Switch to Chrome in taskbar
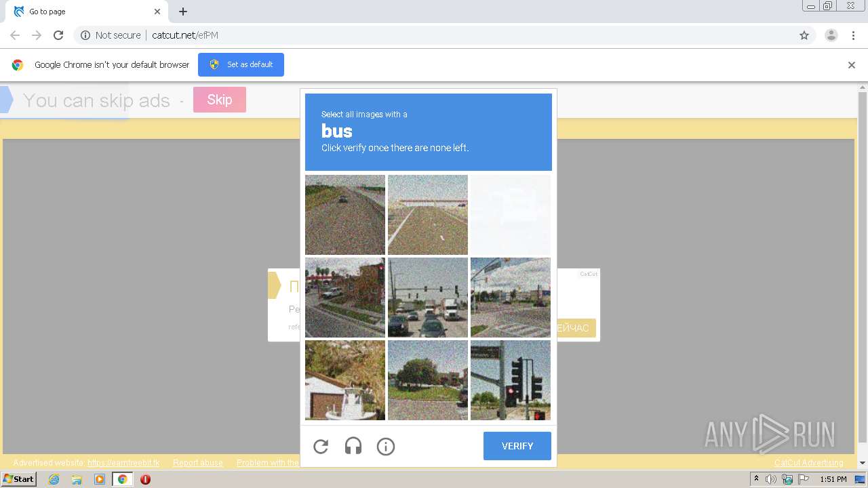Image resolution: width=868 pixels, height=488 pixels. (122, 479)
